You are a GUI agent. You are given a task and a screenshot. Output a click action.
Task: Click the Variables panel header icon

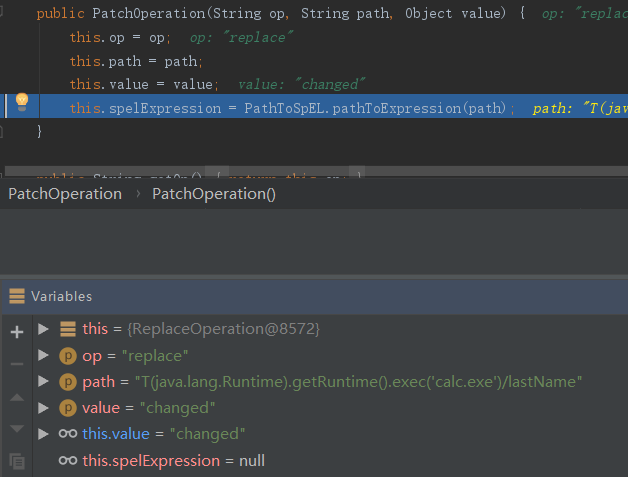(17, 296)
